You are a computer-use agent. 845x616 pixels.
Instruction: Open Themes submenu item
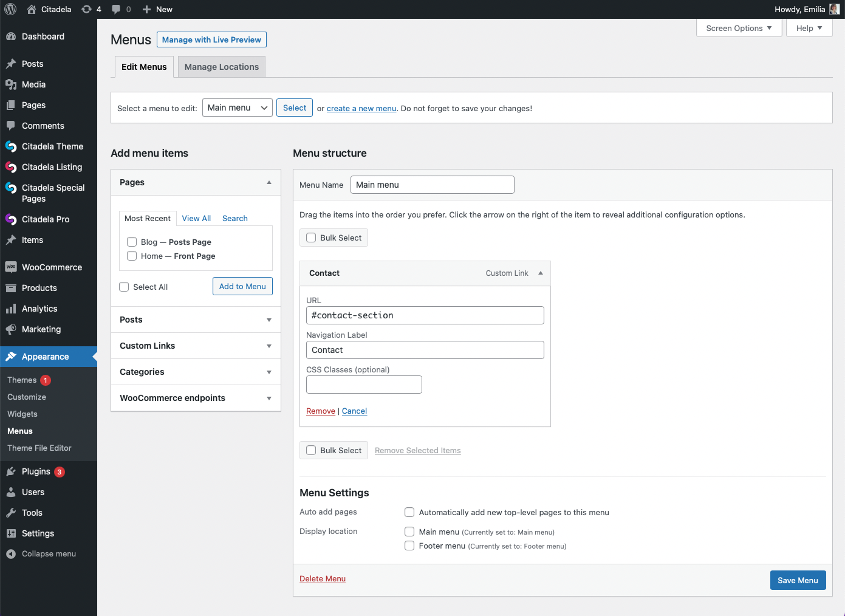tap(22, 380)
